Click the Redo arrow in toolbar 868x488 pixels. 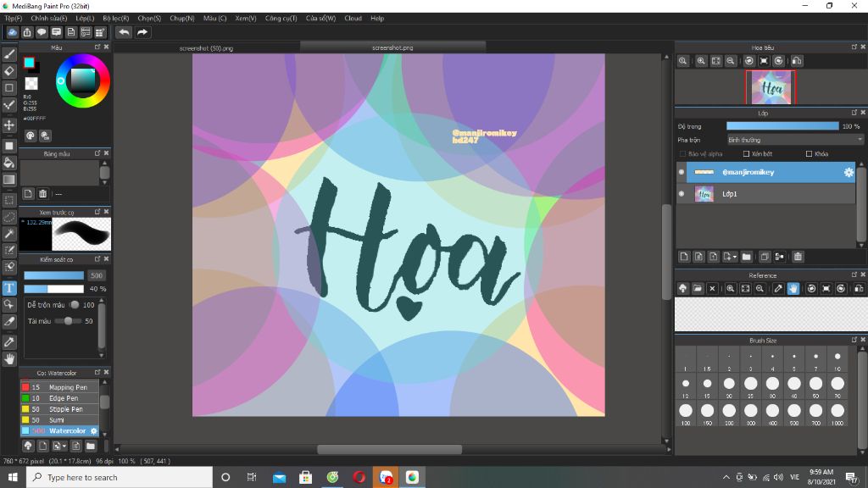pyautogui.click(x=142, y=32)
